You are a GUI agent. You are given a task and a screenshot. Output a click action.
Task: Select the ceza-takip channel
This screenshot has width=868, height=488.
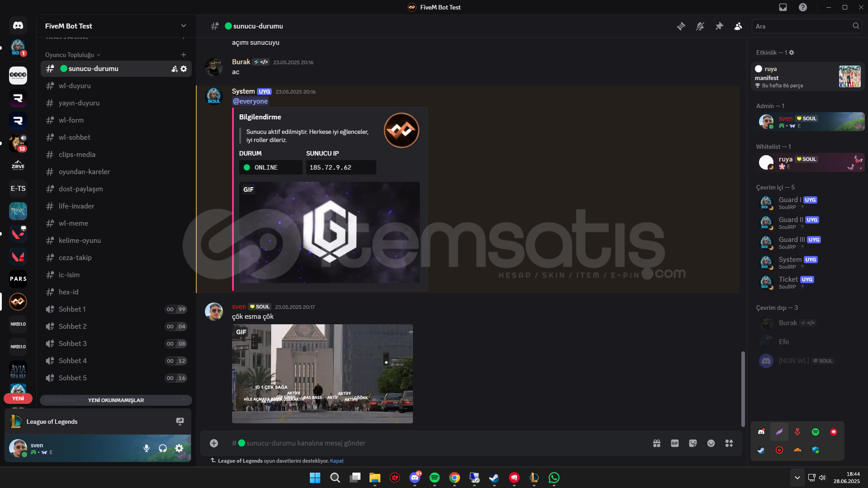(116, 258)
